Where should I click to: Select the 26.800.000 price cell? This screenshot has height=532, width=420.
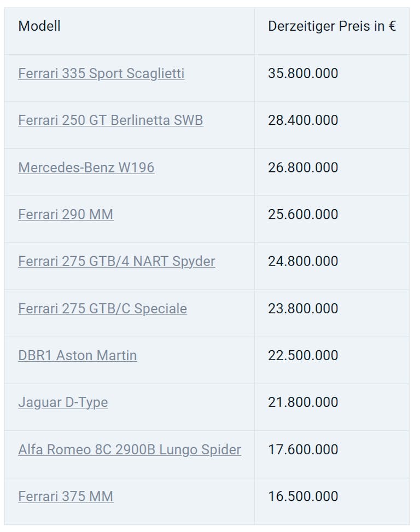[x=303, y=167]
